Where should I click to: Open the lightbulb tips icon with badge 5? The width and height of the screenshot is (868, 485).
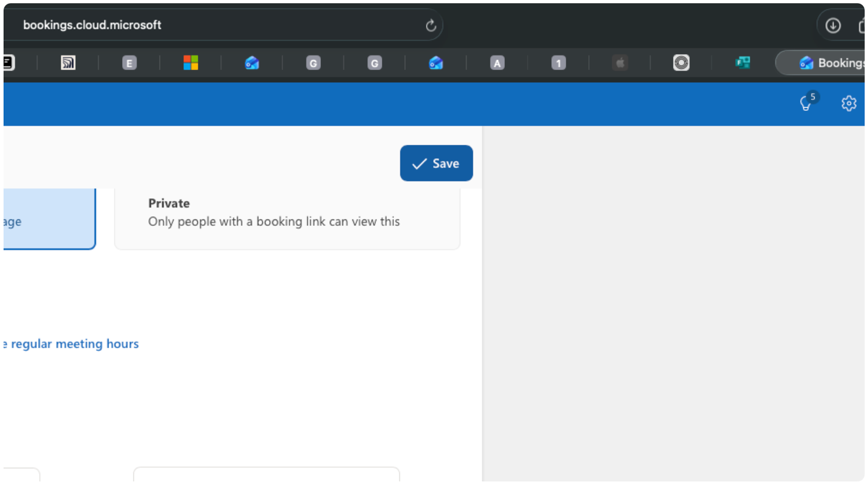pos(807,103)
